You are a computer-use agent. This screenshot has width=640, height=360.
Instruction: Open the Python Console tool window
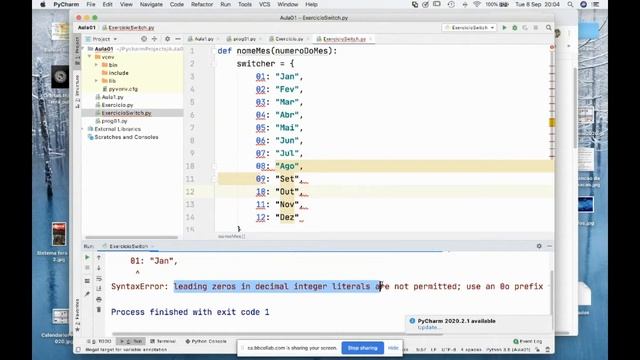click(206, 341)
